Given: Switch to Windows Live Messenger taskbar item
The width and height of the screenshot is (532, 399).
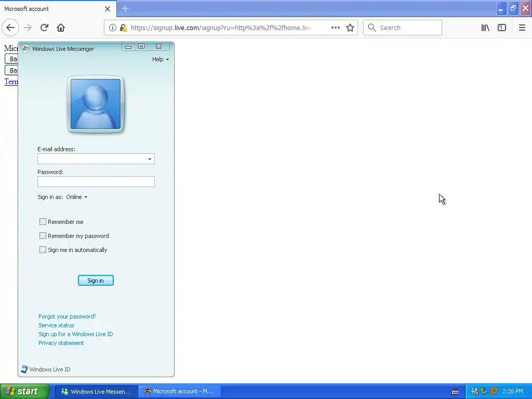Looking at the screenshot, I should coord(96,392).
